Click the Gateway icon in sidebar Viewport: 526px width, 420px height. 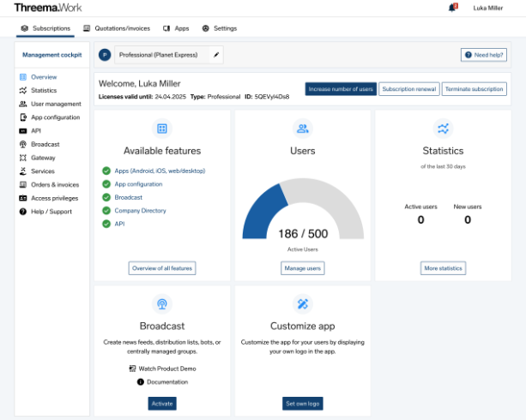23,158
